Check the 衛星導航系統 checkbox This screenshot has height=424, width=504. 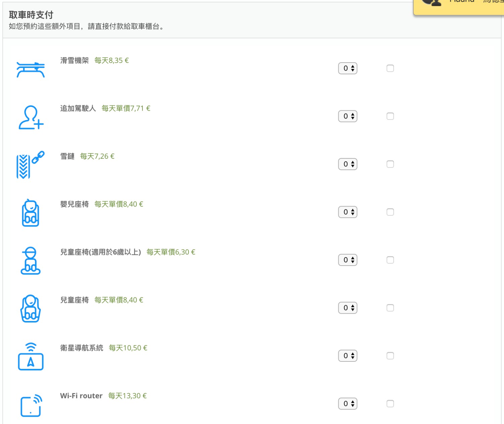click(x=390, y=356)
